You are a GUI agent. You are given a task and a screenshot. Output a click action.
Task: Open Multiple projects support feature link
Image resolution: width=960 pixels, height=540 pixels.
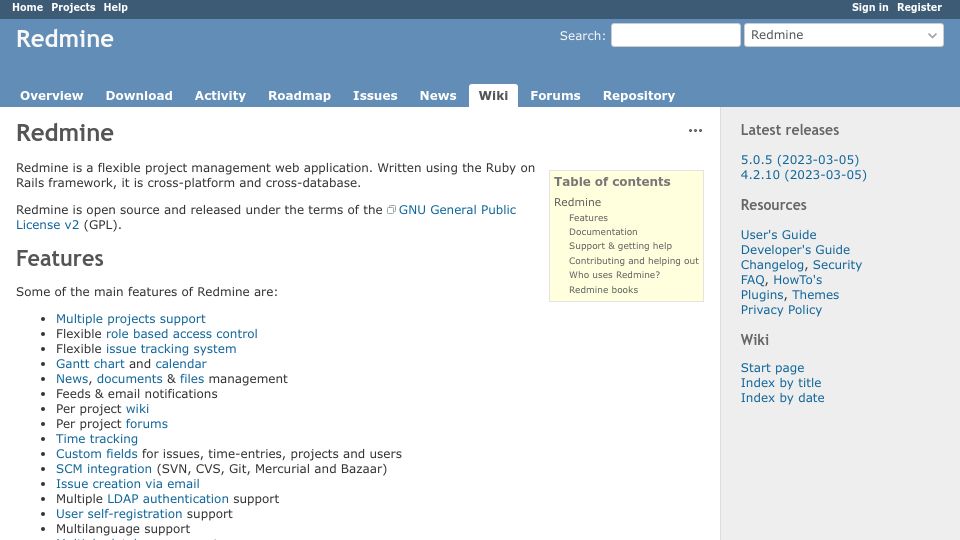click(x=130, y=319)
